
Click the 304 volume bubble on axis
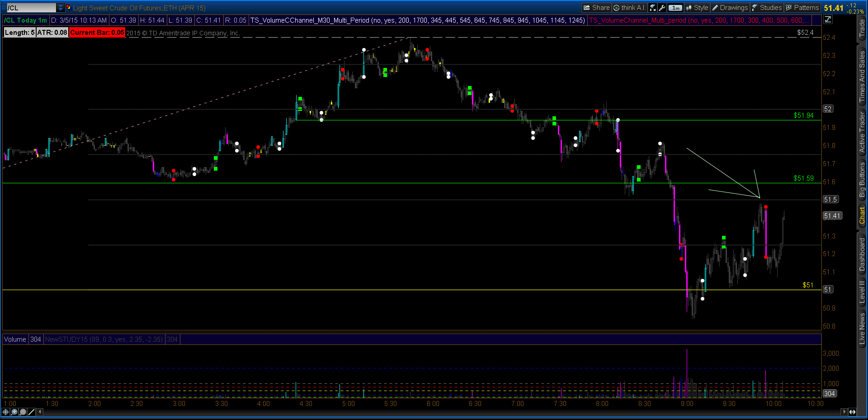830,394
